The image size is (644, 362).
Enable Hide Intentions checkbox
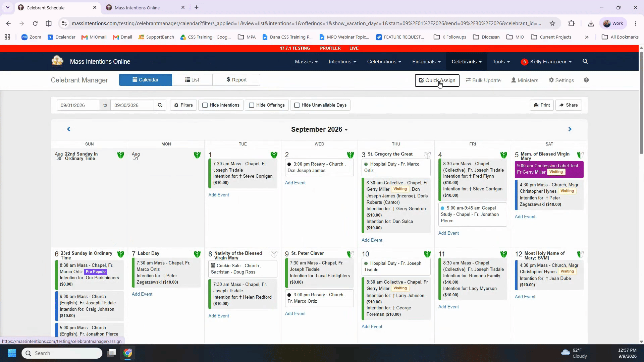coord(205,105)
